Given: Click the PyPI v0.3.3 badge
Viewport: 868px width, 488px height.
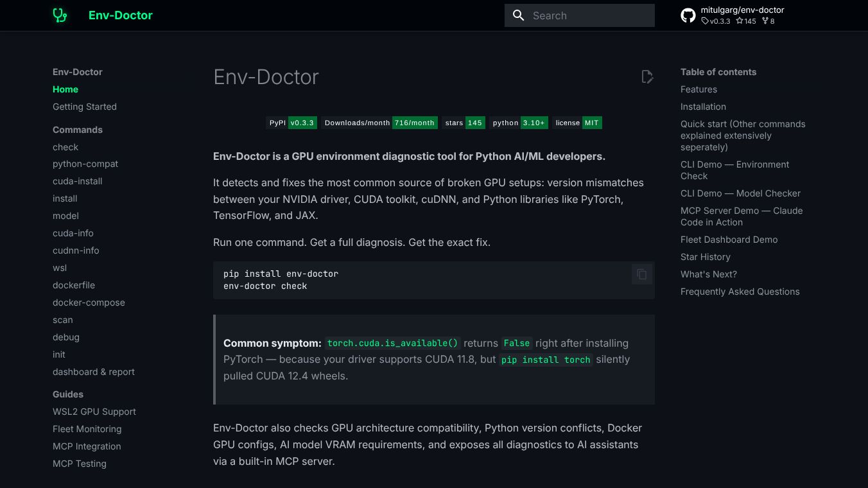Looking at the screenshot, I should click(x=291, y=123).
